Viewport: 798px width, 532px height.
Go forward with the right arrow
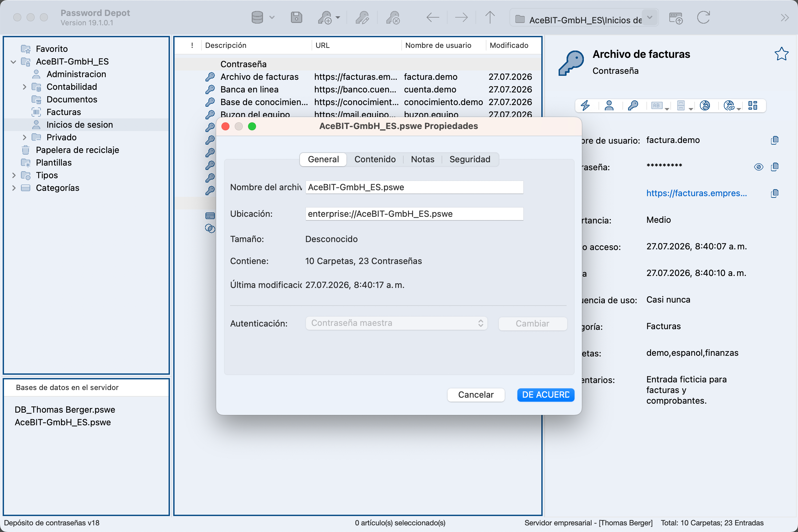point(461,17)
